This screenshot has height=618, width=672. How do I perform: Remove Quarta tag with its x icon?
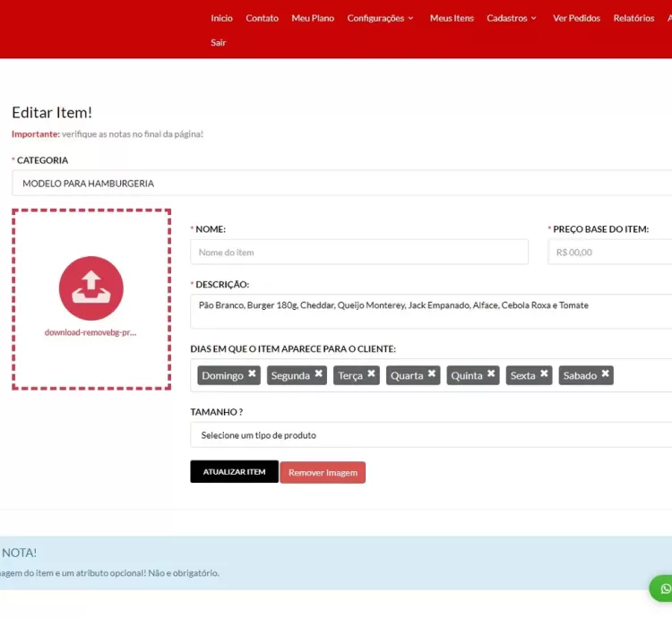tap(432, 374)
